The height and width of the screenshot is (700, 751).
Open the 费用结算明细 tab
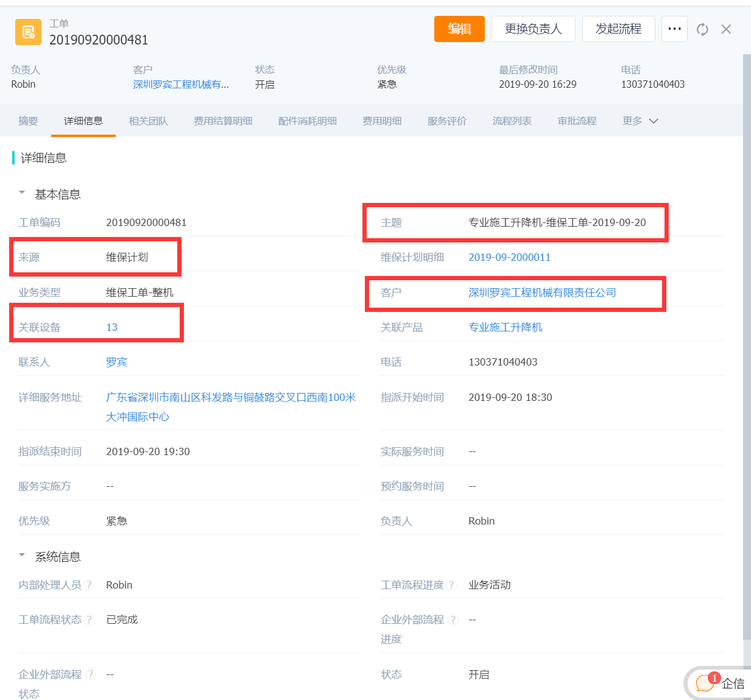[223, 121]
